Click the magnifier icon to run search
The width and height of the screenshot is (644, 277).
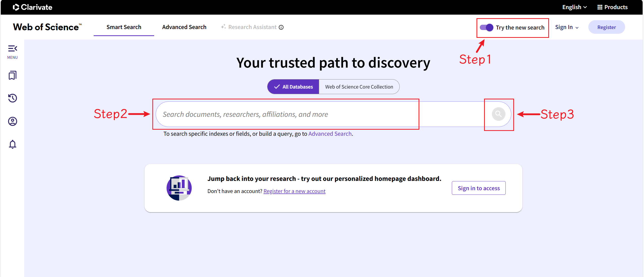pos(498,114)
